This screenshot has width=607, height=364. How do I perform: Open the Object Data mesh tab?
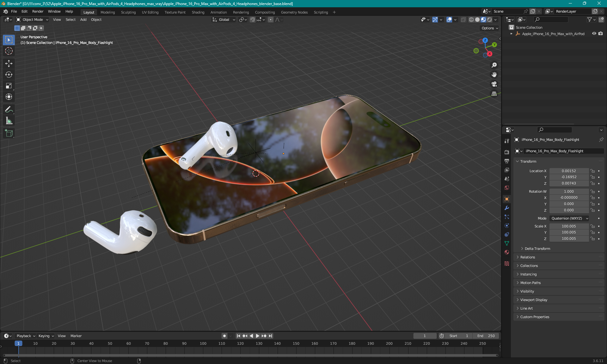507,243
